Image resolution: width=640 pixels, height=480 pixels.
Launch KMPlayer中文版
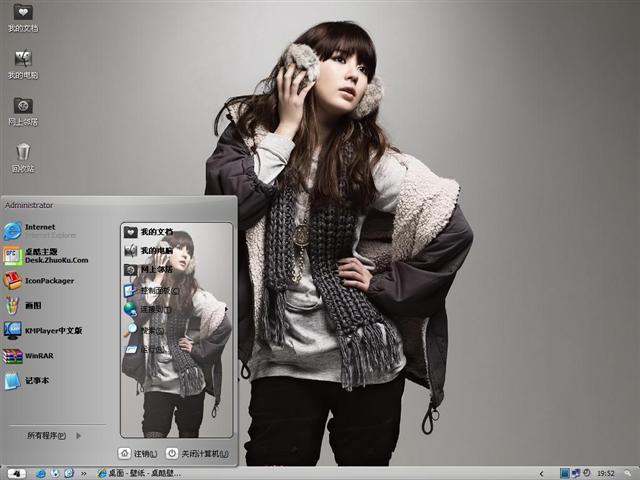pos(43,331)
